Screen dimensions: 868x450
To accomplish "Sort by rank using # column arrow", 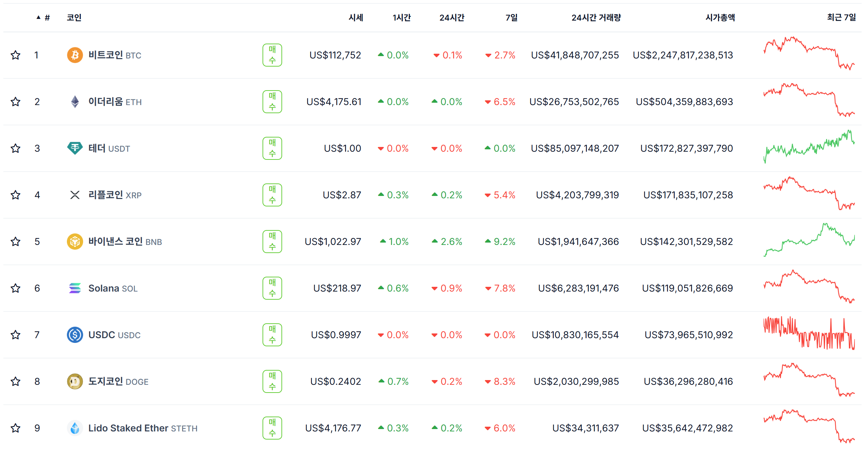I will coord(43,18).
